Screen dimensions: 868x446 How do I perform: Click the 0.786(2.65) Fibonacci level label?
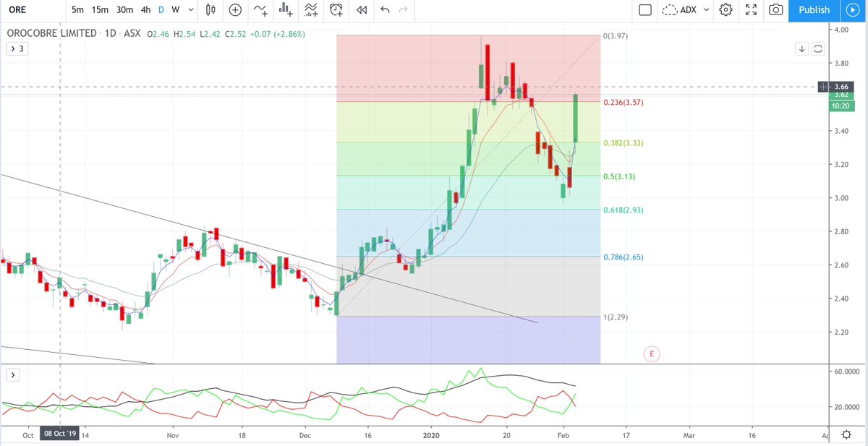coord(623,257)
